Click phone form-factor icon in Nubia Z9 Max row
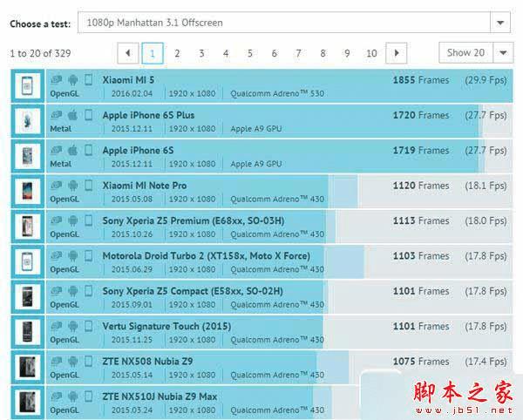 (x=88, y=396)
